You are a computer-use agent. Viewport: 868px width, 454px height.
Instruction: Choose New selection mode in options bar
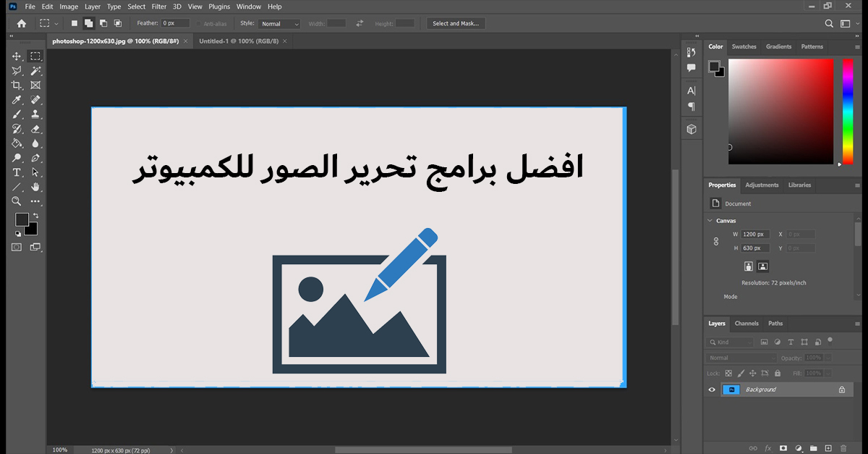click(x=74, y=23)
